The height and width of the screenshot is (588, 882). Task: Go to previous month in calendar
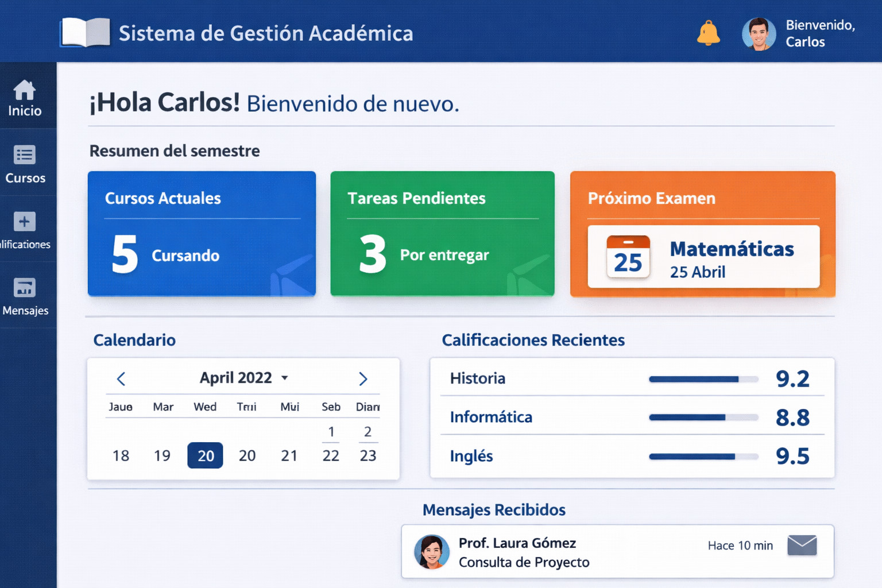click(121, 378)
